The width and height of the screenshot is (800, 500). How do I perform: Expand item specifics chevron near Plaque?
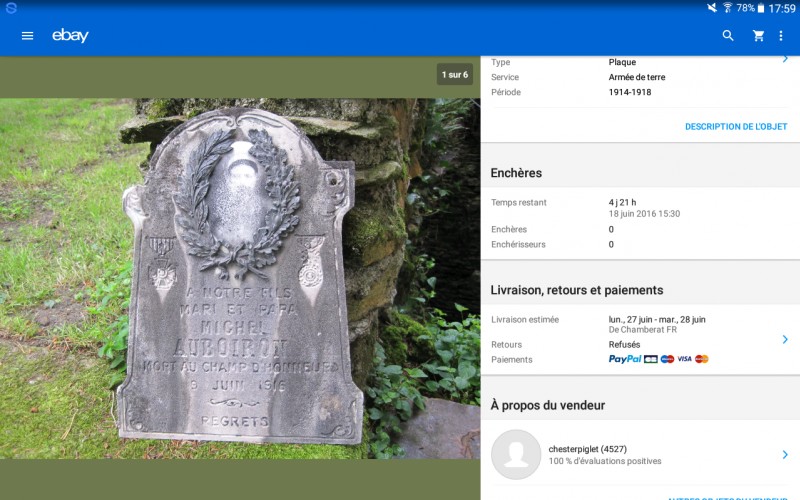tap(785, 59)
